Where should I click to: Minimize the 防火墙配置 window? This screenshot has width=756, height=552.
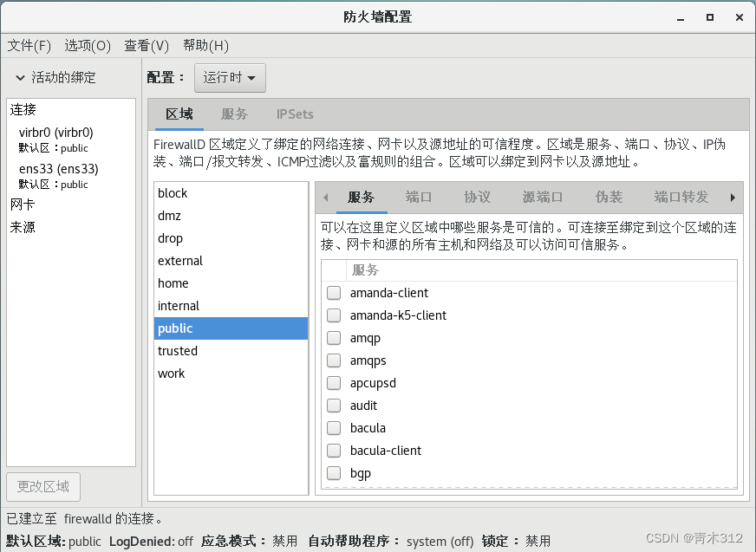(x=681, y=18)
